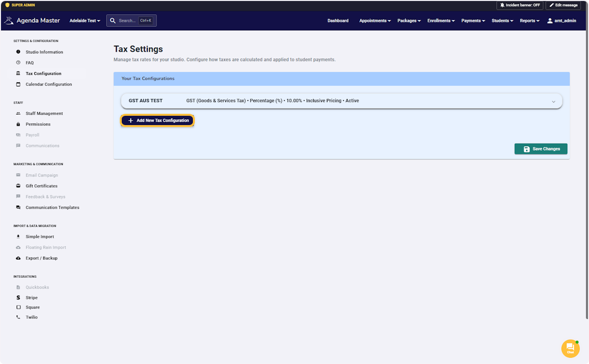Open the Enrollments menu dropdown

tap(441, 21)
